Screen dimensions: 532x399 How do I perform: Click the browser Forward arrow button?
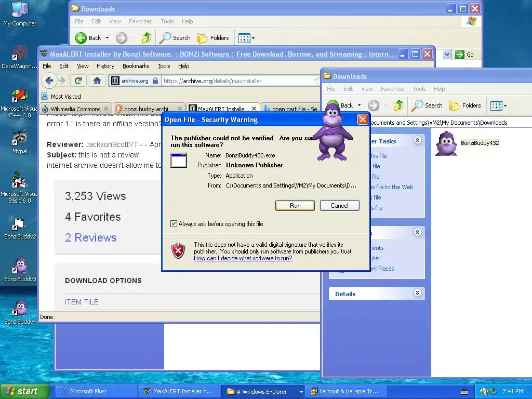62,81
